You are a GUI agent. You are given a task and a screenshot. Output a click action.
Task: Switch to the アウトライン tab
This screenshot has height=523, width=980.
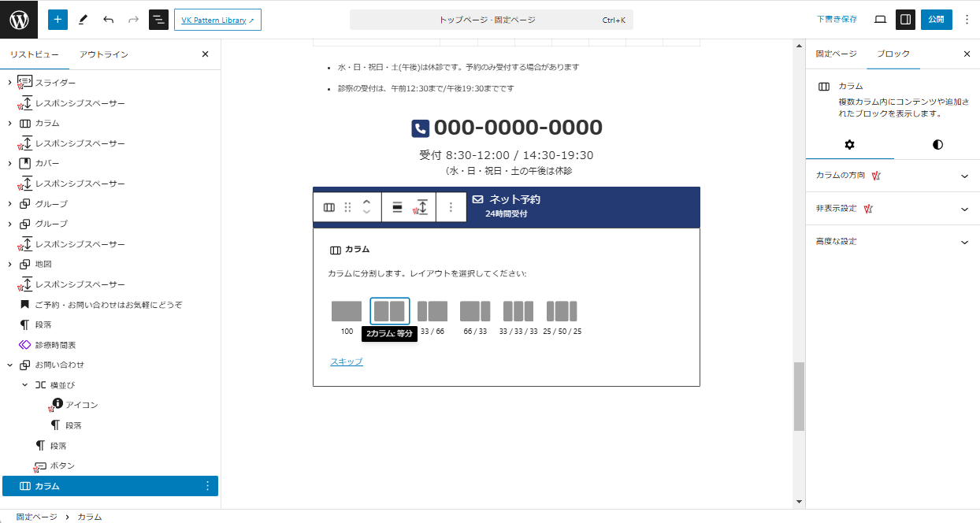(103, 54)
